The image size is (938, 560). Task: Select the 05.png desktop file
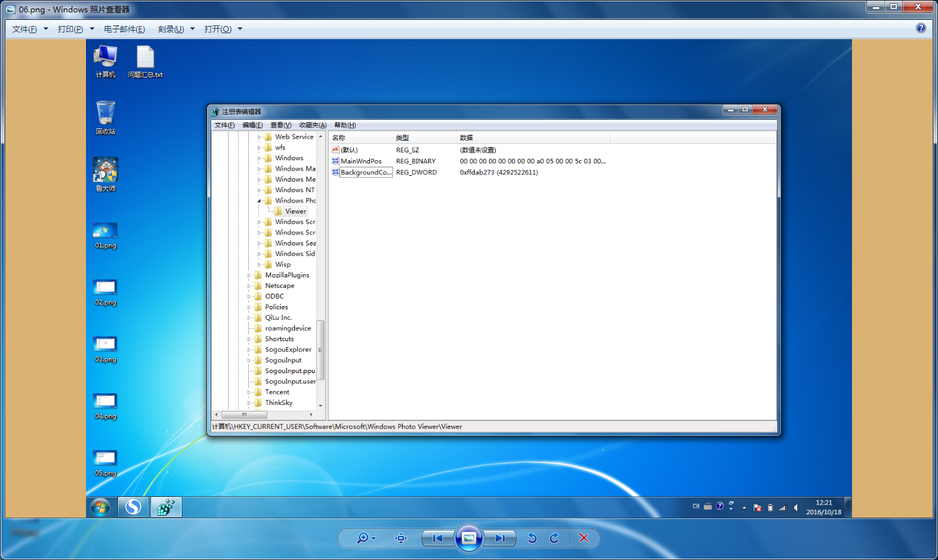pos(106,463)
